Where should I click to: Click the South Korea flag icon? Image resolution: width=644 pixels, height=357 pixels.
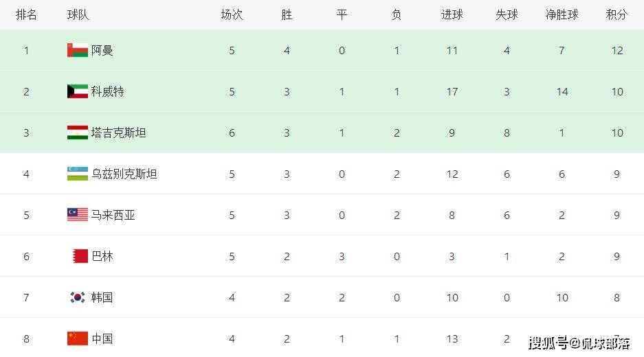(78, 297)
